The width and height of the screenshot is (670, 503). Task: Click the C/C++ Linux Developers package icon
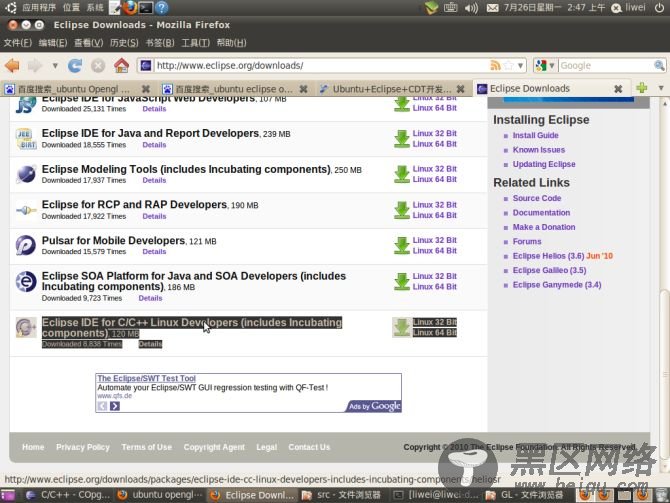(x=26, y=327)
